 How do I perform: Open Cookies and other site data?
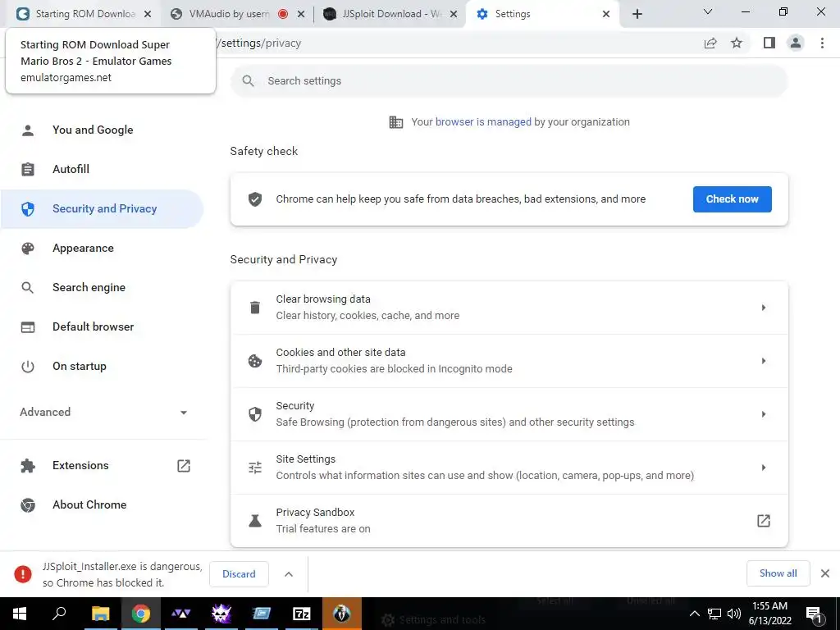pyautogui.click(x=509, y=361)
